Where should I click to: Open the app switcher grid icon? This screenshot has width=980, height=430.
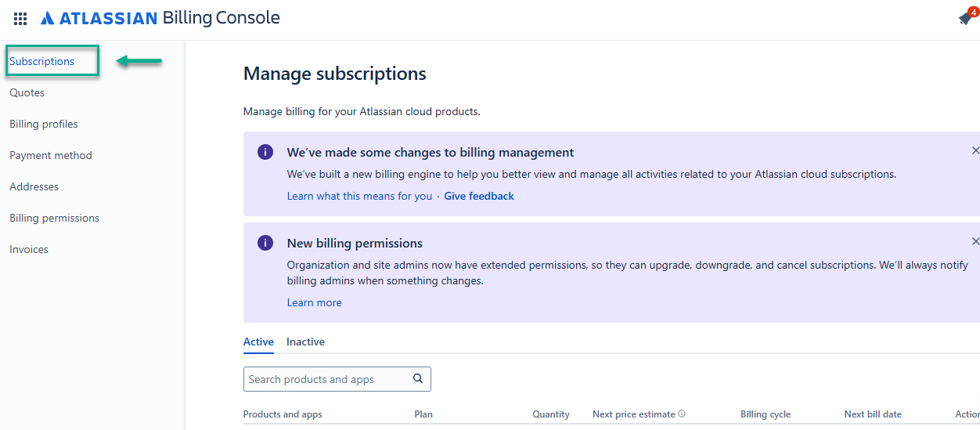point(20,19)
